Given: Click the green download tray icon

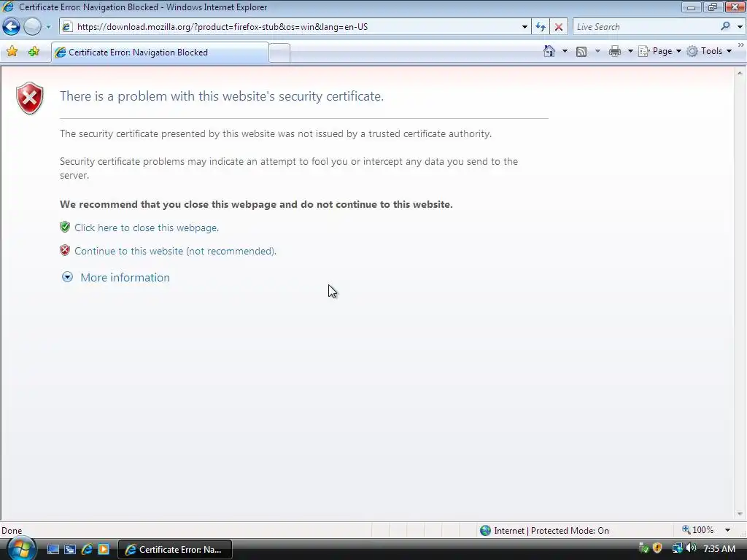Looking at the screenshot, I should 643,548.
